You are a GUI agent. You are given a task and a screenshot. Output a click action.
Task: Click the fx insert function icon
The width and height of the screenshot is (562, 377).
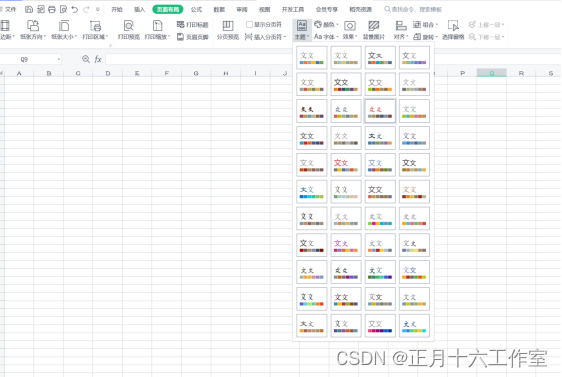(98, 59)
